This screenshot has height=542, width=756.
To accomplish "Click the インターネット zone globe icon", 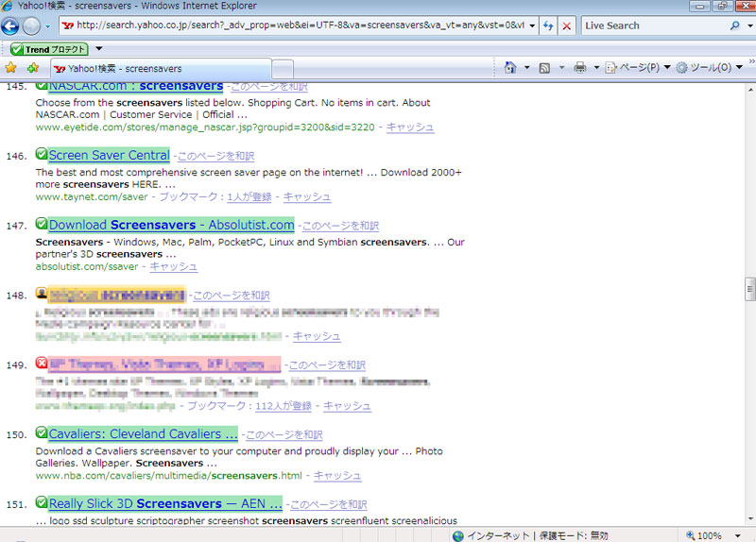I will tap(458, 535).
